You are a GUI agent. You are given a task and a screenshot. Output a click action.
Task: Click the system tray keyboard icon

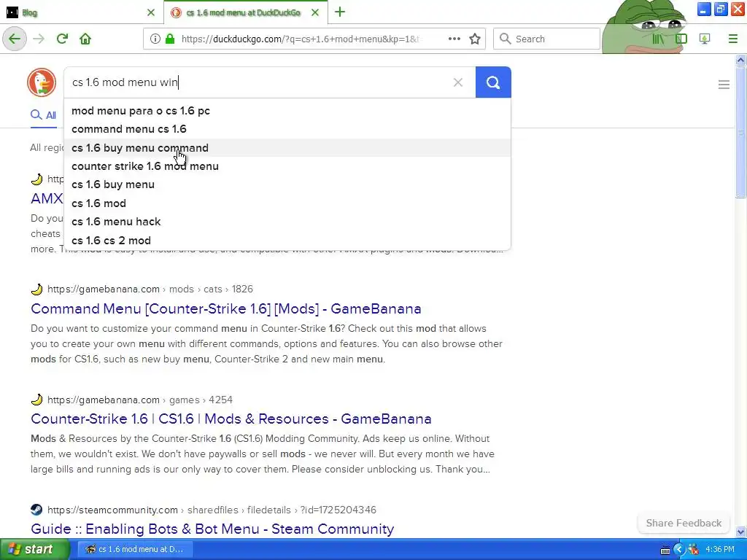665,550
